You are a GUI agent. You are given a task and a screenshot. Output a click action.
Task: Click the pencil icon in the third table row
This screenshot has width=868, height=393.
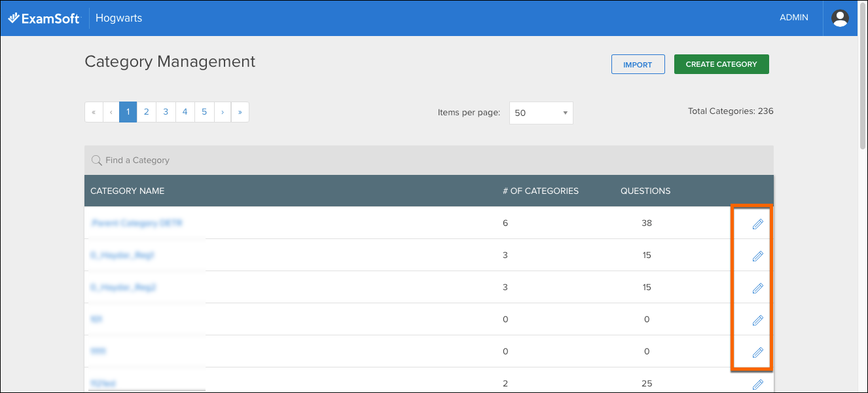click(757, 288)
